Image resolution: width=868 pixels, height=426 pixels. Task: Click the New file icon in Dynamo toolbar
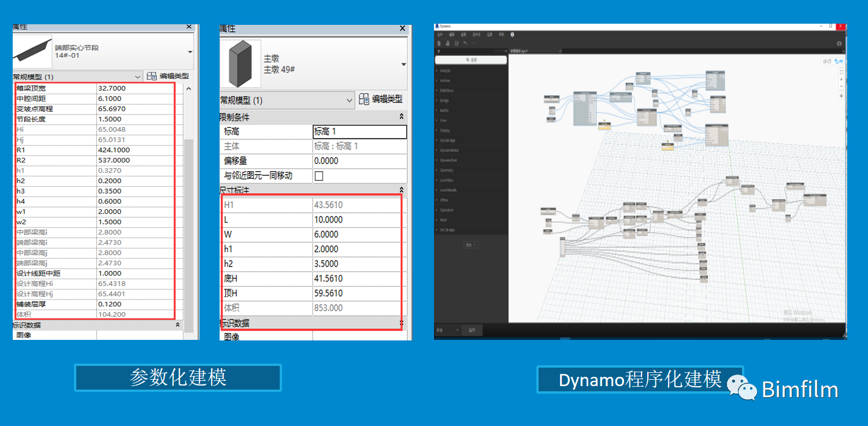click(439, 43)
